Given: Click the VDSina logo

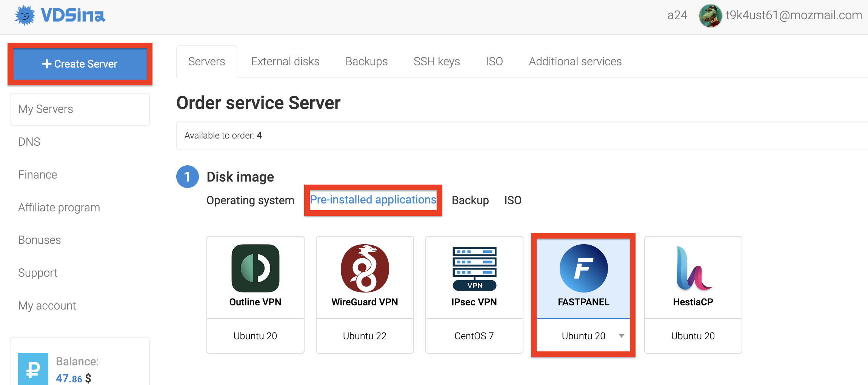Looking at the screenshot, I should (x=60, y=15).
